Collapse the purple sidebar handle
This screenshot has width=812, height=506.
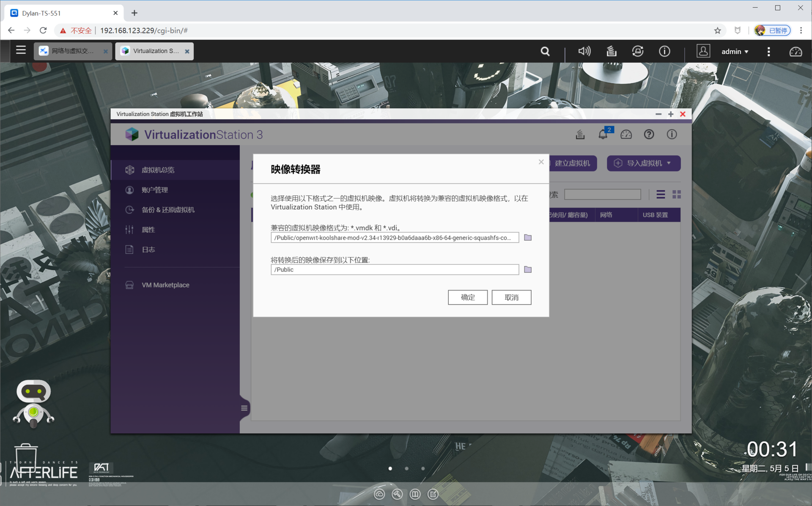tap(244, 408)
